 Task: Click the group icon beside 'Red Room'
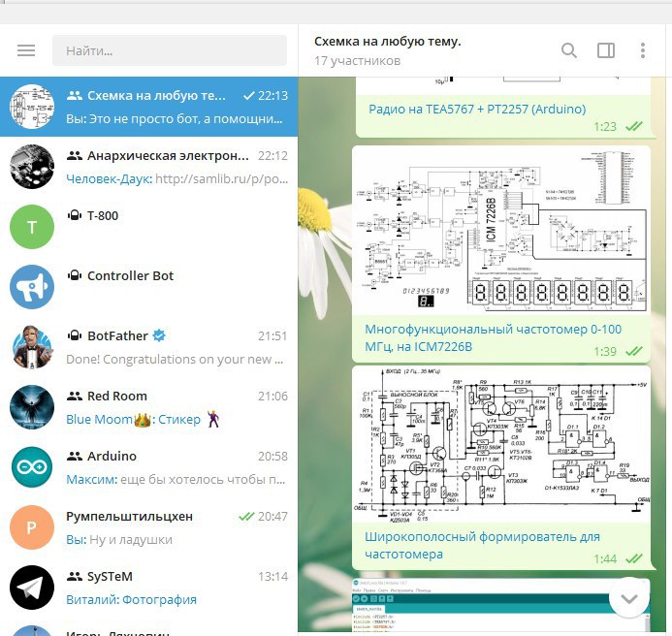coord(75,397)
